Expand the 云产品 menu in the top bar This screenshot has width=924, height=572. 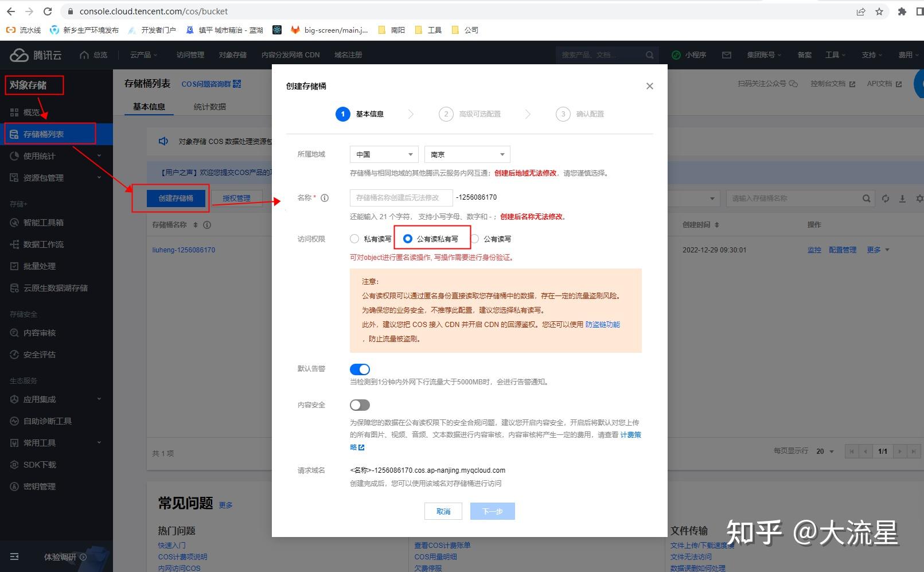tap(143, 55)
